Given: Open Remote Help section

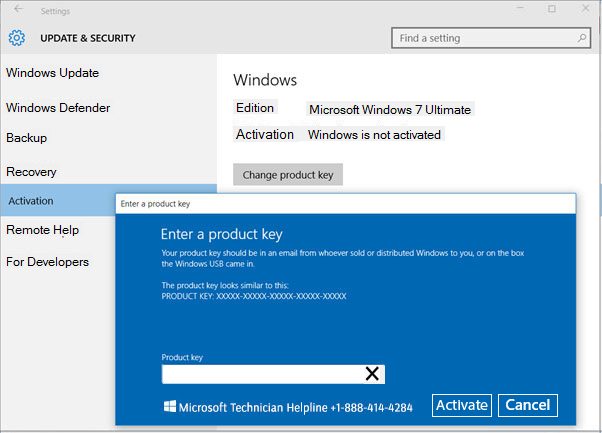Looking at the screenshot, I should coord(43,230).
